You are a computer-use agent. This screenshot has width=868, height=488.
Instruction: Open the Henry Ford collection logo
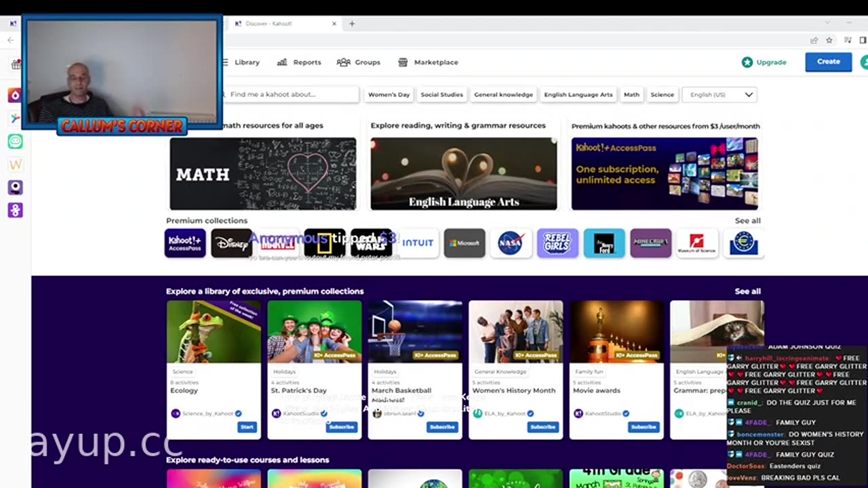coord(604,243)
